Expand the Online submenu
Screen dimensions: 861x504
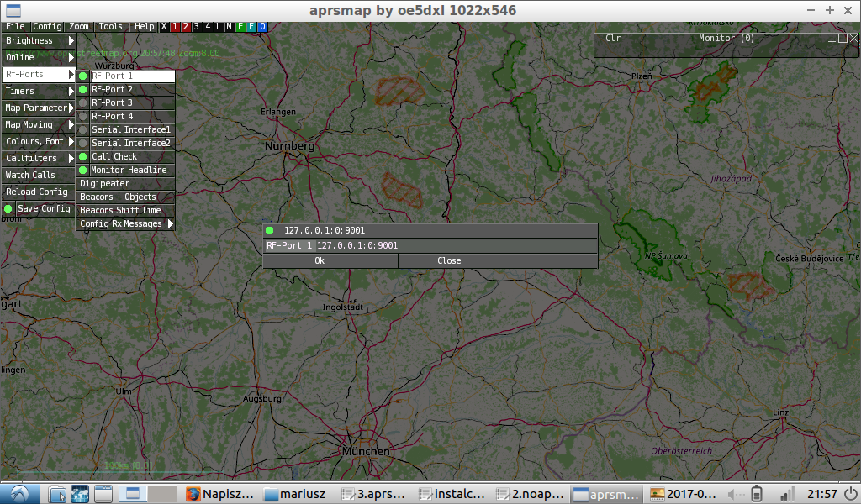pos(39,58)
